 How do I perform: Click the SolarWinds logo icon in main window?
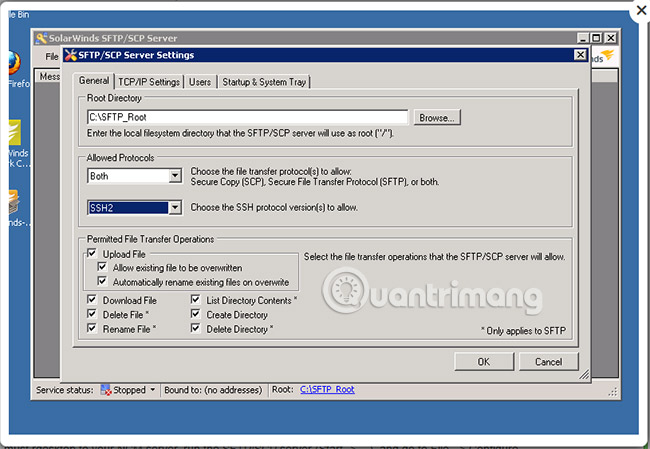tap(607, 55)
